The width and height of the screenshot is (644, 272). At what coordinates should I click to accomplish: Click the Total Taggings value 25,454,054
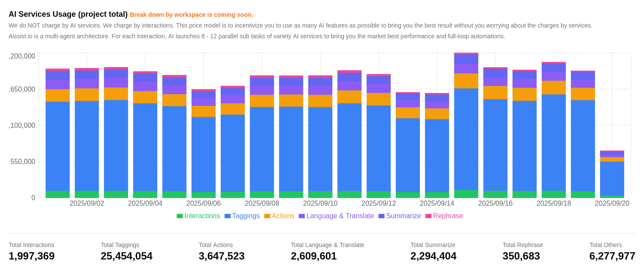126,256
